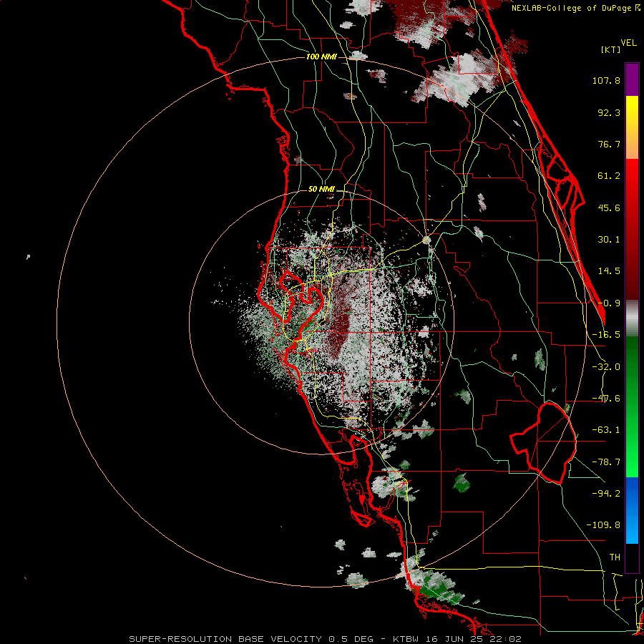This screenshot has height=644, width=644.
Task: Click the 107.8 velocity scale value
Action: 606,80
